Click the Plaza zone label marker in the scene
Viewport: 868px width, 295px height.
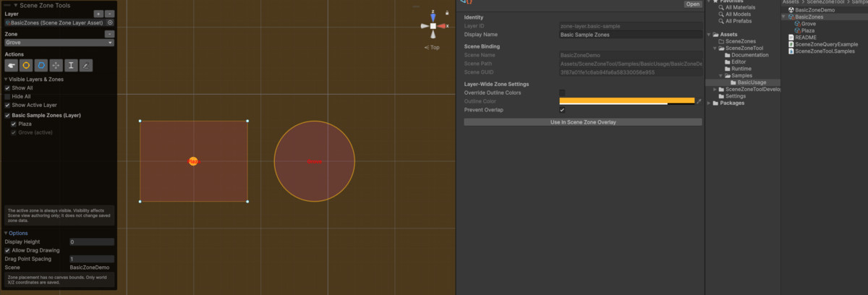pyautogui.click(x=193, y=161)
